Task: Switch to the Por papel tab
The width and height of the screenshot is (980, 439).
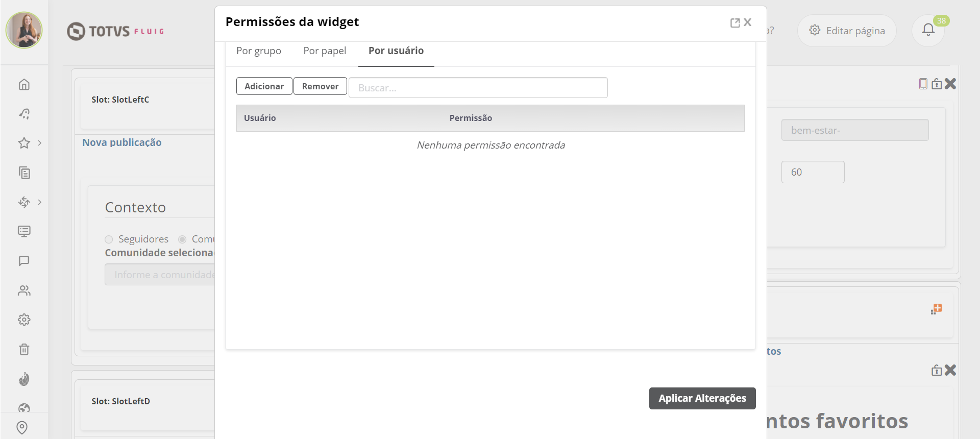Action: (x=325, y=51)
